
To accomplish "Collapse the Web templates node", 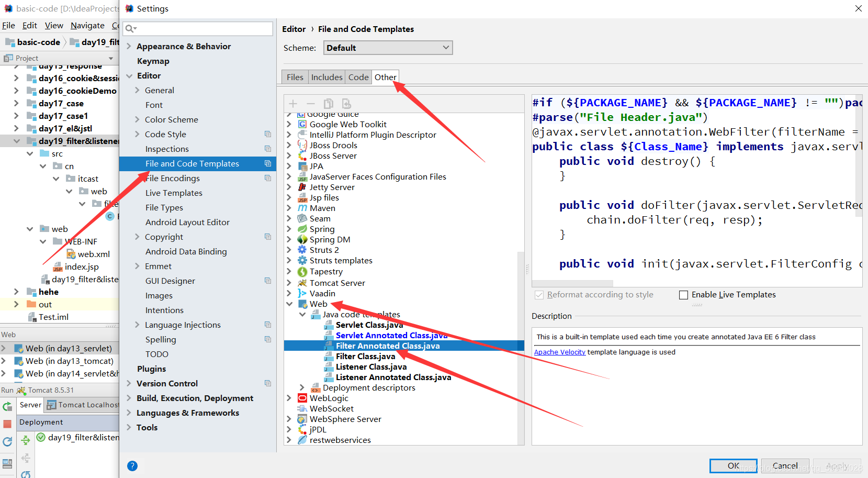I will click(x=289, y=304).
